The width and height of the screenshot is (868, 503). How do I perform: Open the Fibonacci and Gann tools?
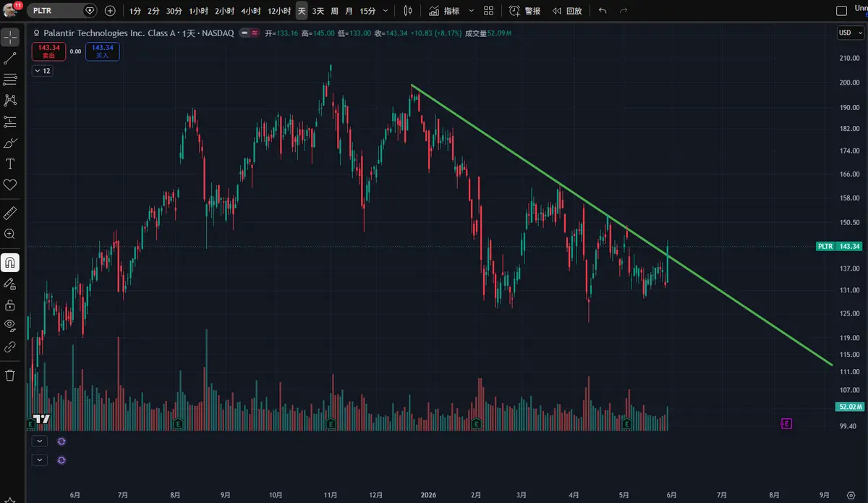tap(10, 79)
